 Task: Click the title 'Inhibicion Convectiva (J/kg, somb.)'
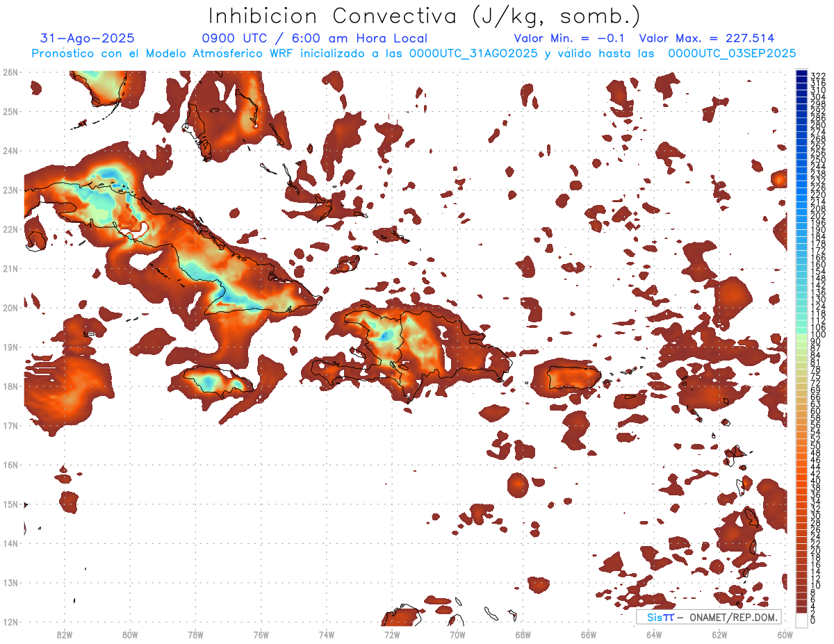(424, 15)
